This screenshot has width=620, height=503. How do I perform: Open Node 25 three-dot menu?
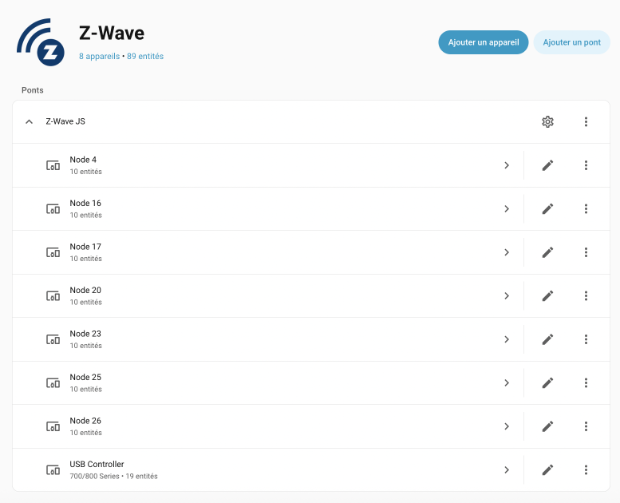tap(586, 383)
